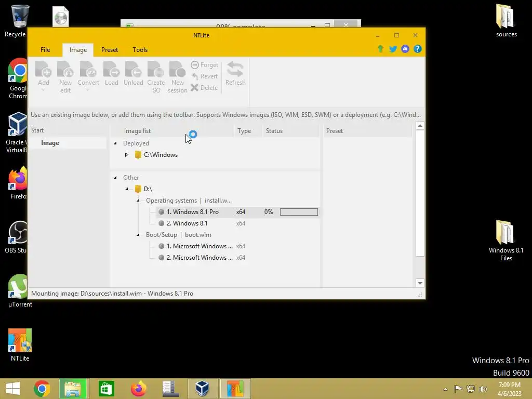Click the Google Chrome desktop shortcut
Image resolution: width=532 pixels, height=399 pixels.
(x=18, y=79)
